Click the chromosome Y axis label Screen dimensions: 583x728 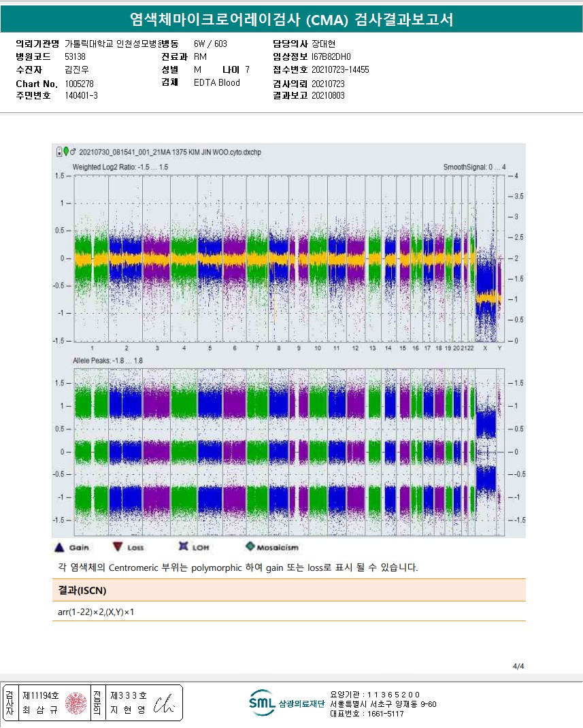(x=499, y=348)
